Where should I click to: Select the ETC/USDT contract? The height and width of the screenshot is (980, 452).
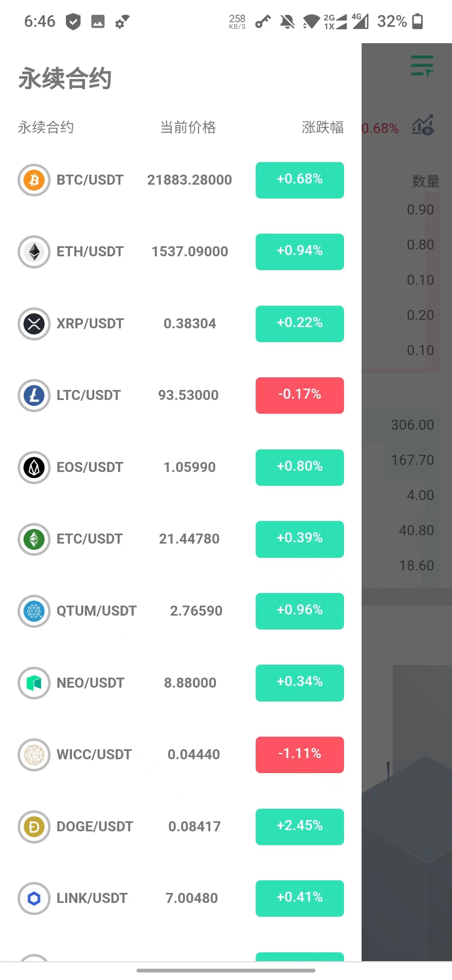point(90,539)
